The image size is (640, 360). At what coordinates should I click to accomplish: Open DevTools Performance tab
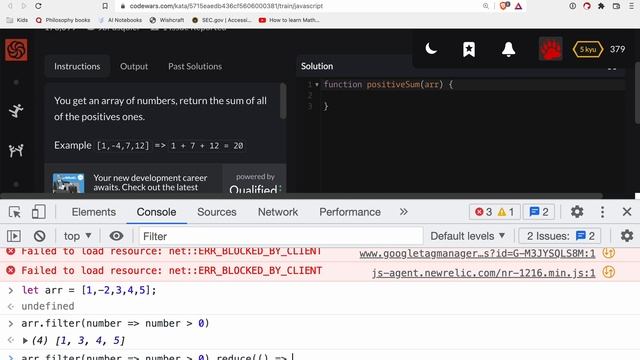pyautogui.click(x=350, y=212)
